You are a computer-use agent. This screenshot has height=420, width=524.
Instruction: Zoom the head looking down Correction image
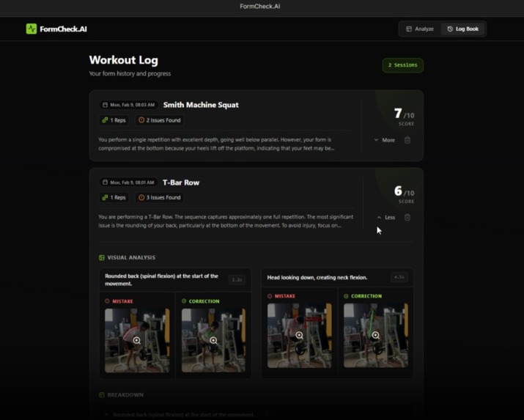click(x=376, y=335)
